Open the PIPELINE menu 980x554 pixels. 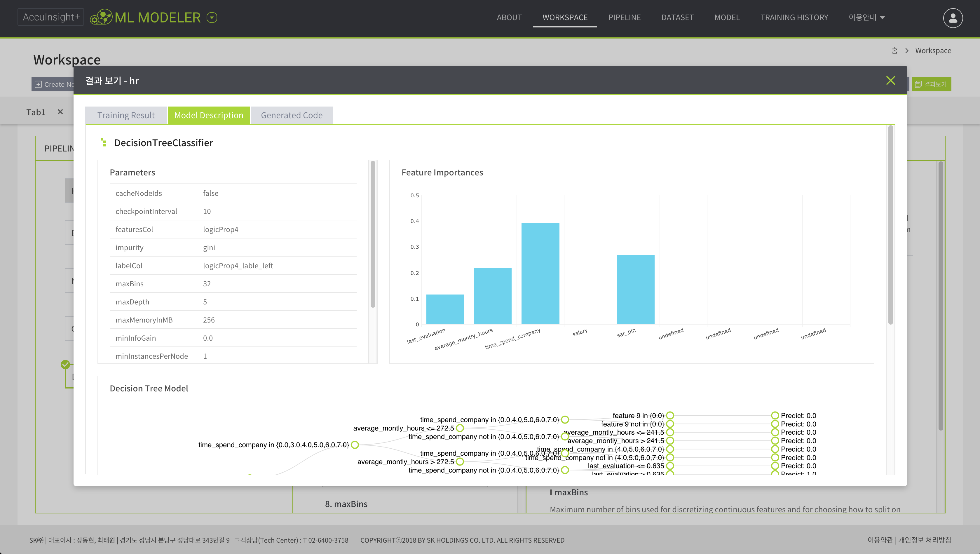coord(624,18)
